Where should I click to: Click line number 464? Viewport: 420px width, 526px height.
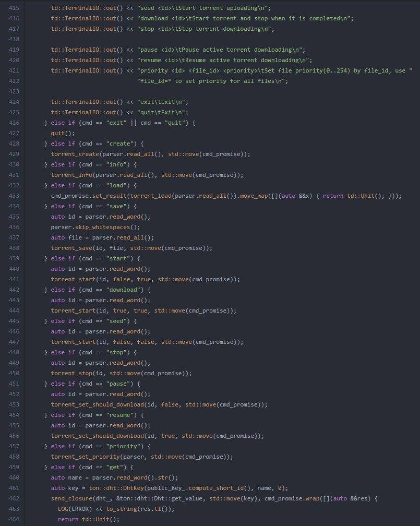[x=14, y=519]
